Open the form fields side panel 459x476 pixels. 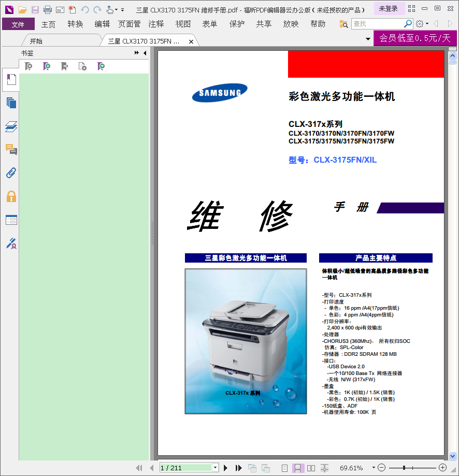coord(11,220)
